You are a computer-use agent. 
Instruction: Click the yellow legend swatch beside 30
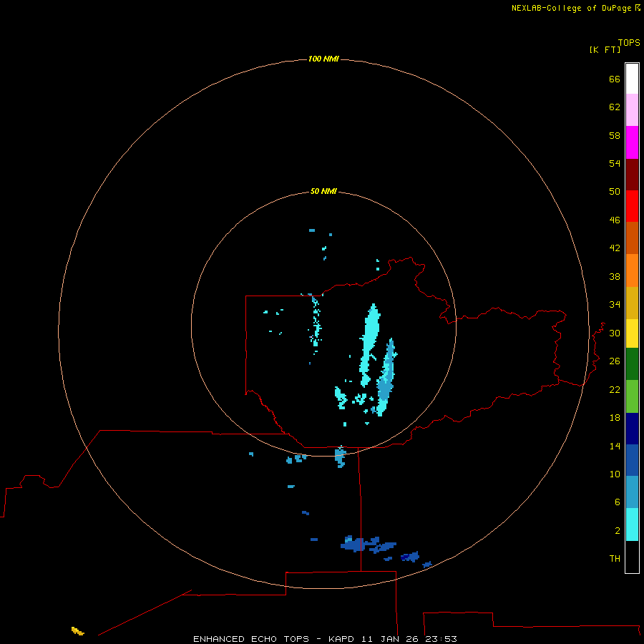pos(632,333)
